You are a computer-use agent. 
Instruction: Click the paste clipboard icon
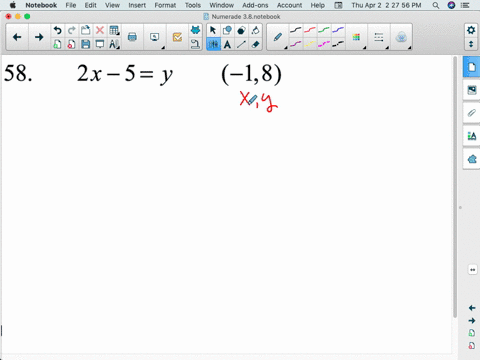[86, 30]
